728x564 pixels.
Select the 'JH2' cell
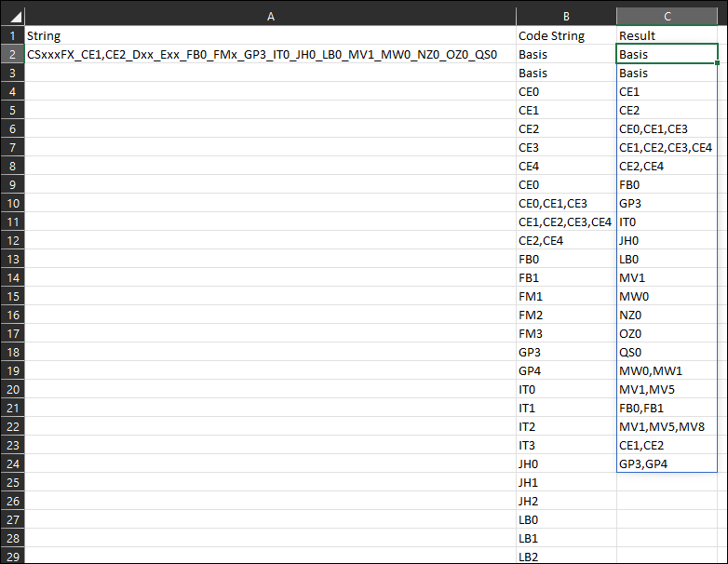[x=566, y=502]
